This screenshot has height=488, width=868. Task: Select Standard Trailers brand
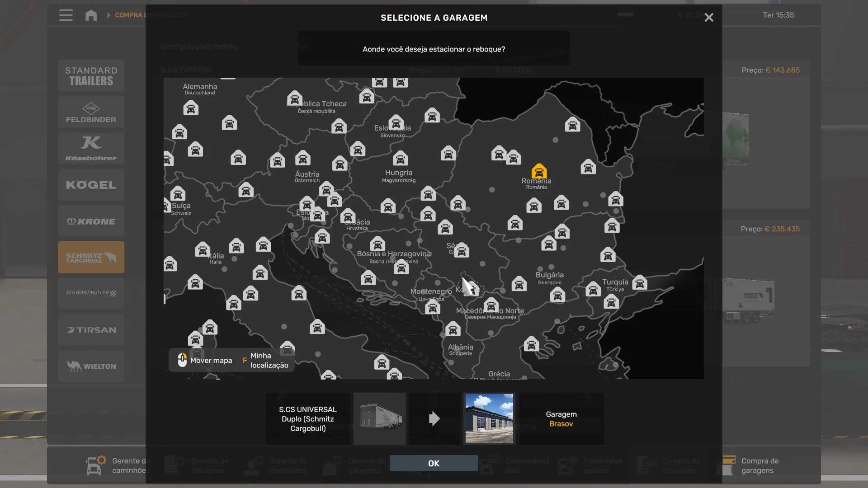91,76
